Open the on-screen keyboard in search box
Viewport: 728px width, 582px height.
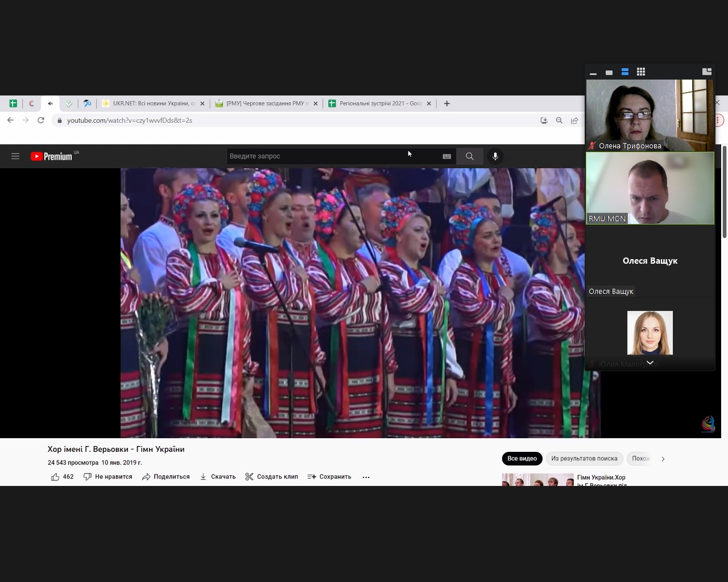coord(446,156)
